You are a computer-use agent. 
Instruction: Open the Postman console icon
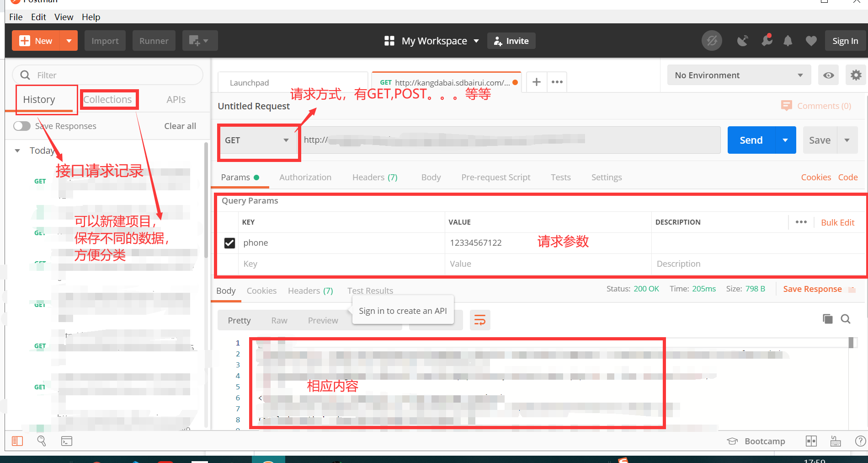point(67,441)
